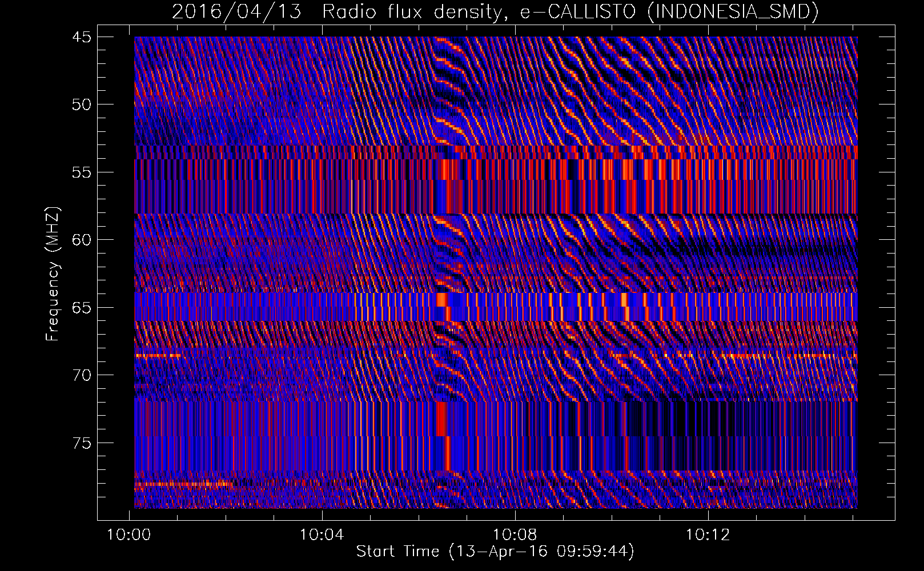This screenshot has width=924, height=571.
Task: Click the 60 frequency tick label
Action: point(82,240)
